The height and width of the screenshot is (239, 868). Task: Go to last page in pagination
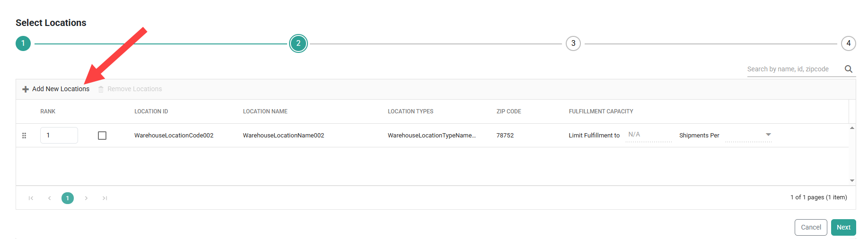tap(105, 198)
